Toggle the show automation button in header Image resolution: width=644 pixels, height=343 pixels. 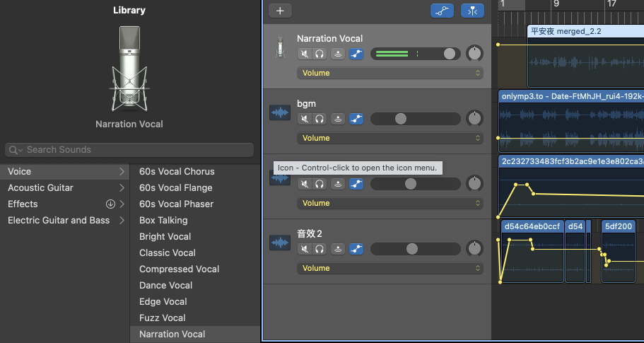[443, 11]
